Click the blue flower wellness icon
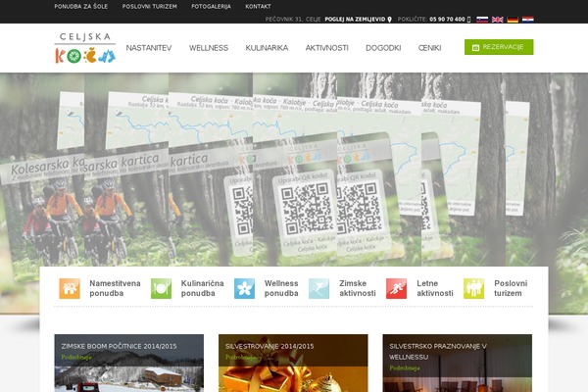Screen dimensions: 588x392 244,288
